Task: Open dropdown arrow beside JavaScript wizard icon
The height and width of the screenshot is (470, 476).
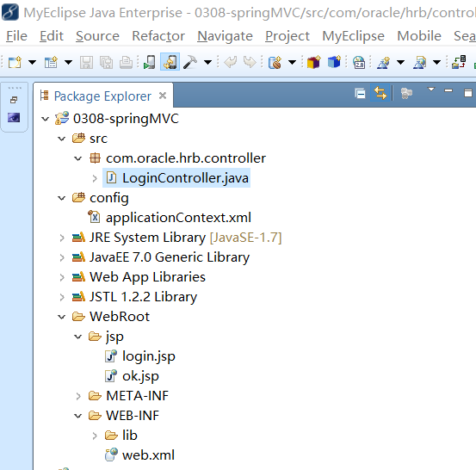Action: coord(292,63)
